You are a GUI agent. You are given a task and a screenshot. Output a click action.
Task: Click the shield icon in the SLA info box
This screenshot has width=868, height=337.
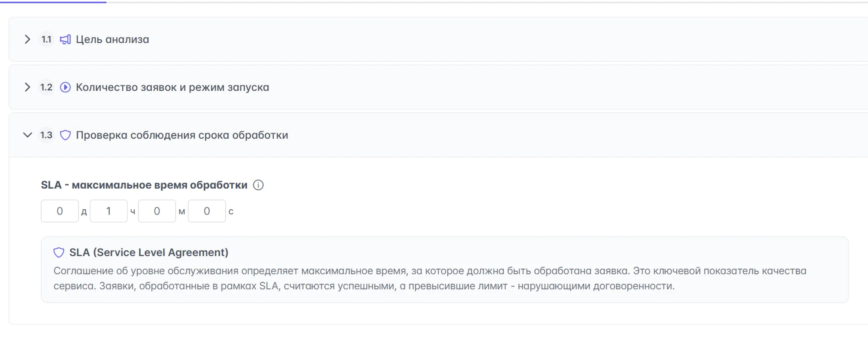(x=58, y=252)
